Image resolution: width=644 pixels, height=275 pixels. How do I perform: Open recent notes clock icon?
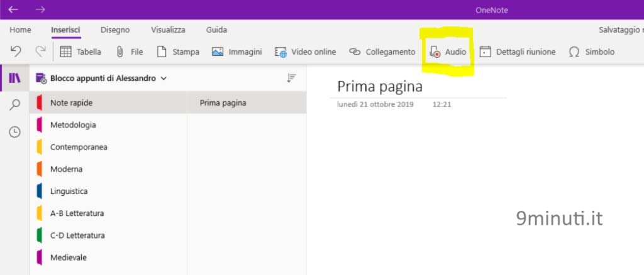(x=15, y=132)
